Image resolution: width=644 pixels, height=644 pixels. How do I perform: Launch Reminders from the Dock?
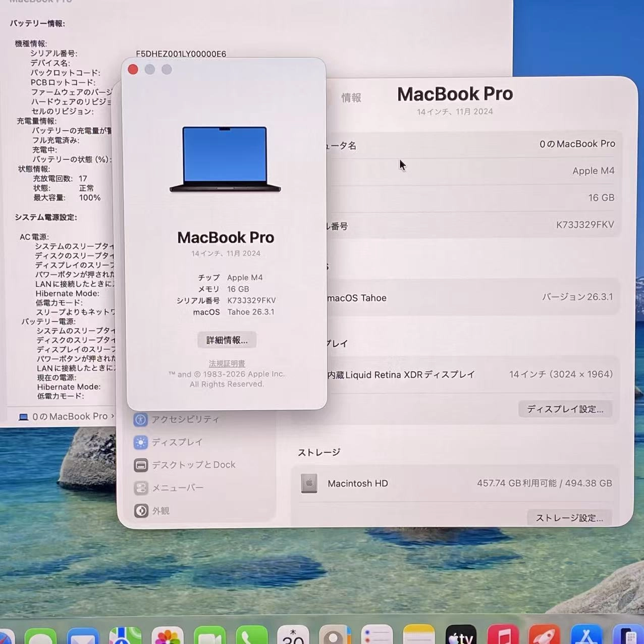[377, 635]
